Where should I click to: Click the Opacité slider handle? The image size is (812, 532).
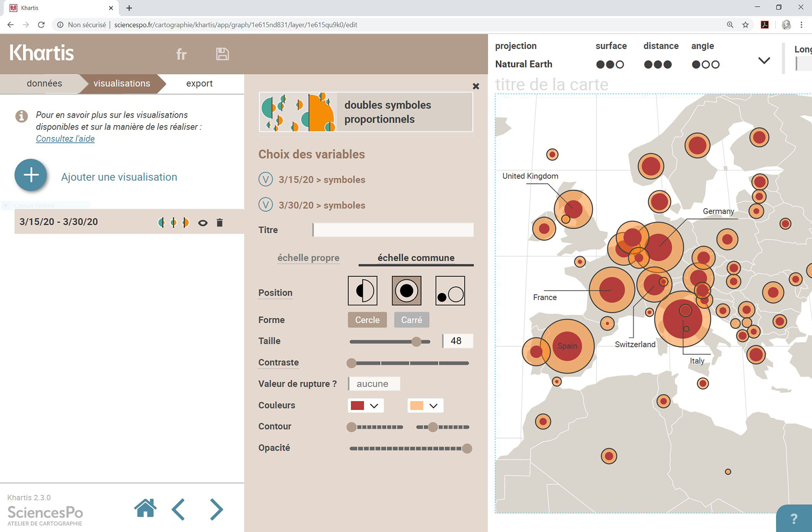tap(467, 449)
